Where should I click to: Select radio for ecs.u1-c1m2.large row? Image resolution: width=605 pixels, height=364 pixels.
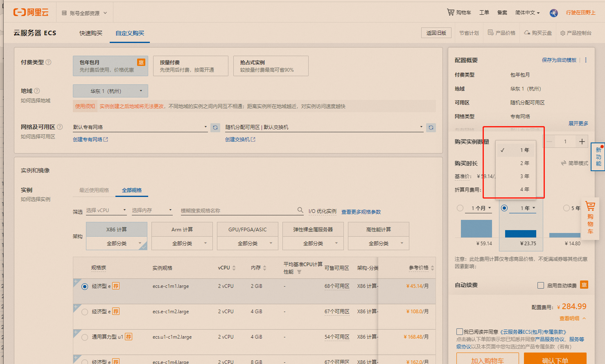tap(85, 337)
